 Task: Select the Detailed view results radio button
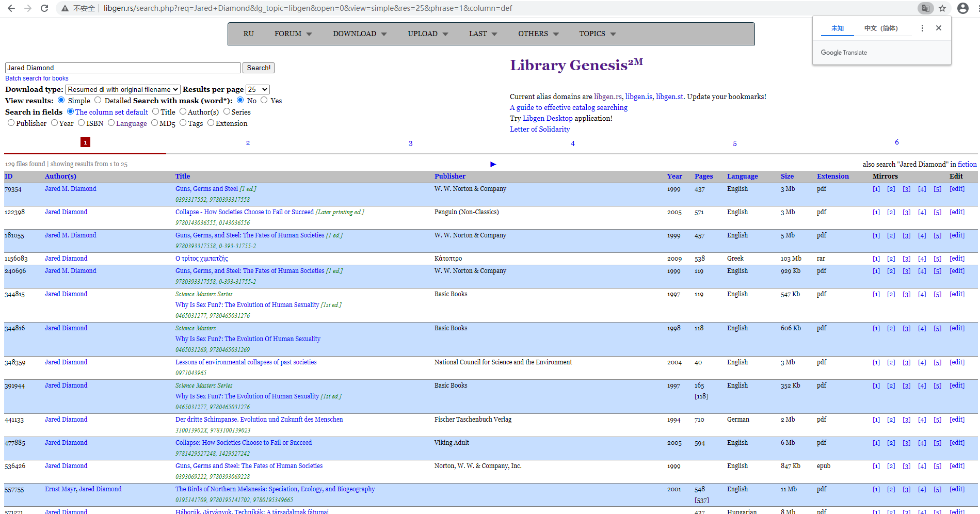coord(98,100)
